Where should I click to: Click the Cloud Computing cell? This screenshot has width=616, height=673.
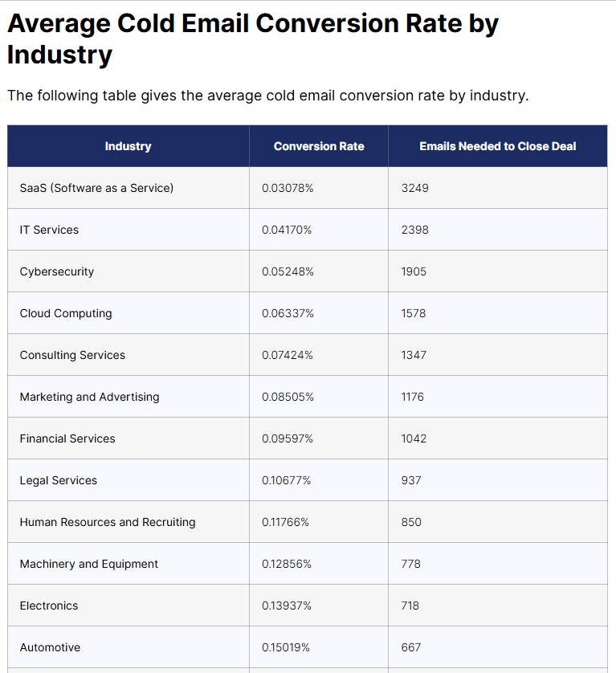tap(66, 313)
